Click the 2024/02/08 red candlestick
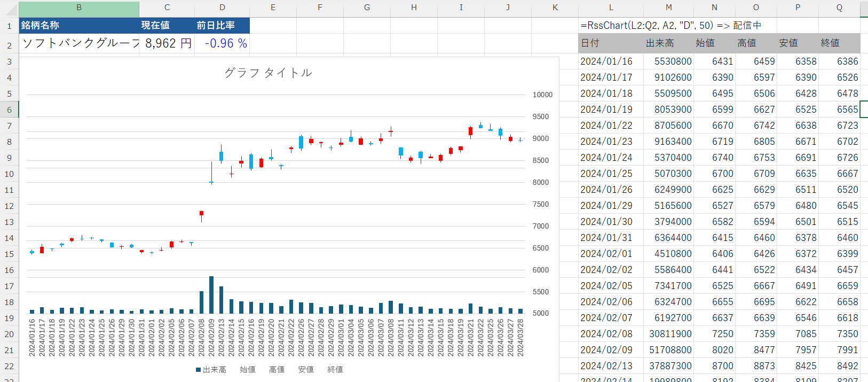868x382 pixels. (201, 214)
